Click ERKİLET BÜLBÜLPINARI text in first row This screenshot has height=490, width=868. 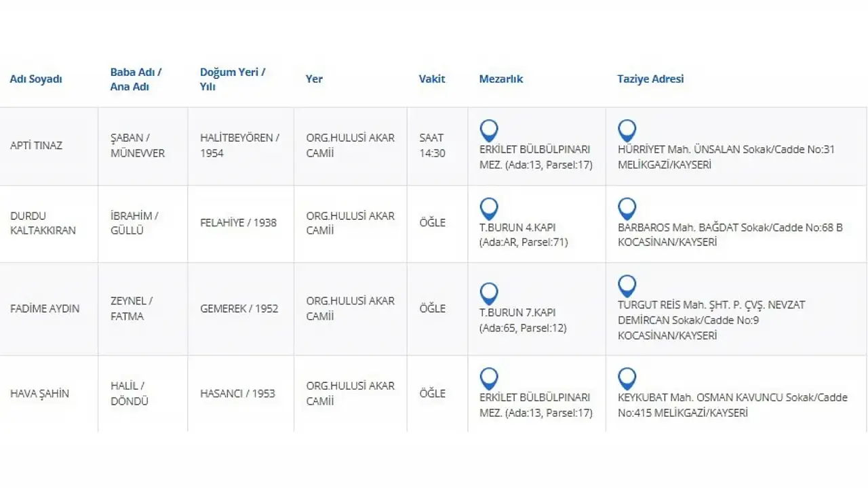(534, 149)
